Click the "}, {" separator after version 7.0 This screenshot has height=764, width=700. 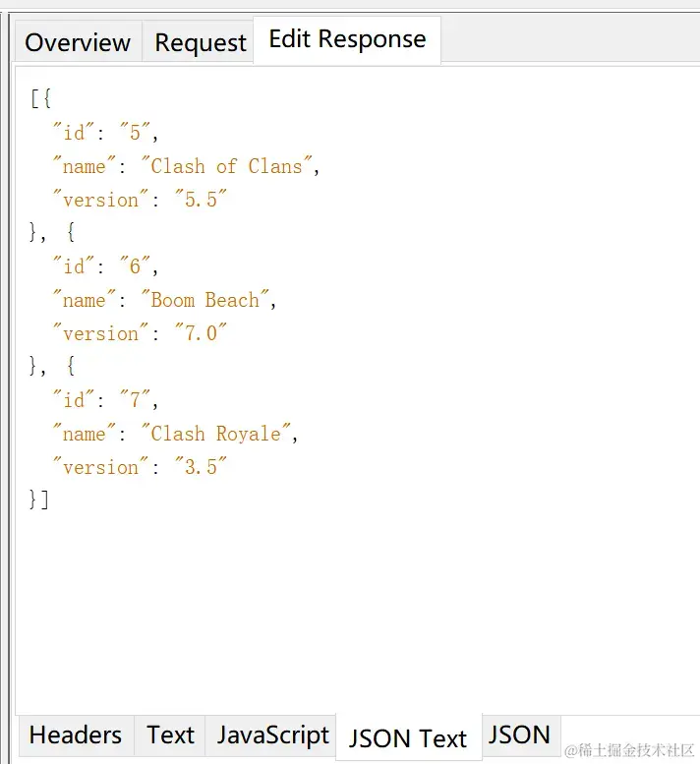tap(52, 366)
